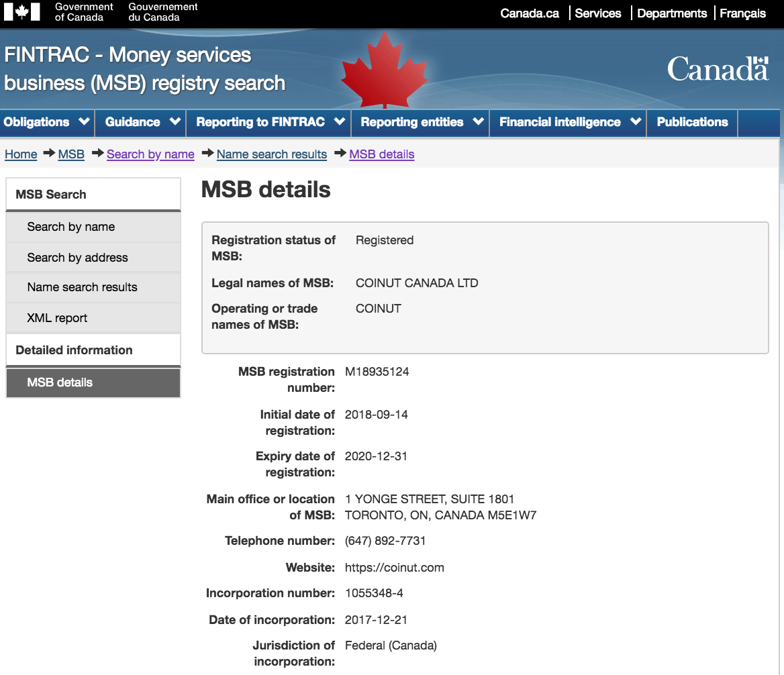Click registration number M18935124

[377, 372]
